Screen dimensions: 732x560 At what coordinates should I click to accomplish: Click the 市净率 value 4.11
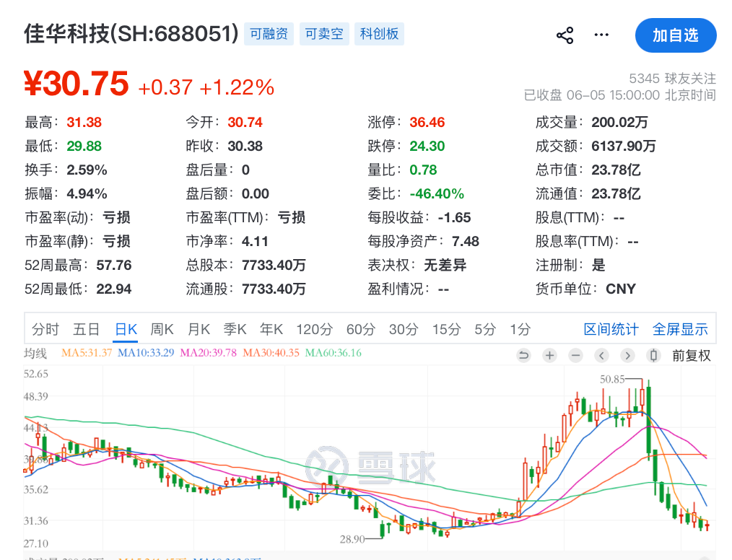tap(255, 241)
